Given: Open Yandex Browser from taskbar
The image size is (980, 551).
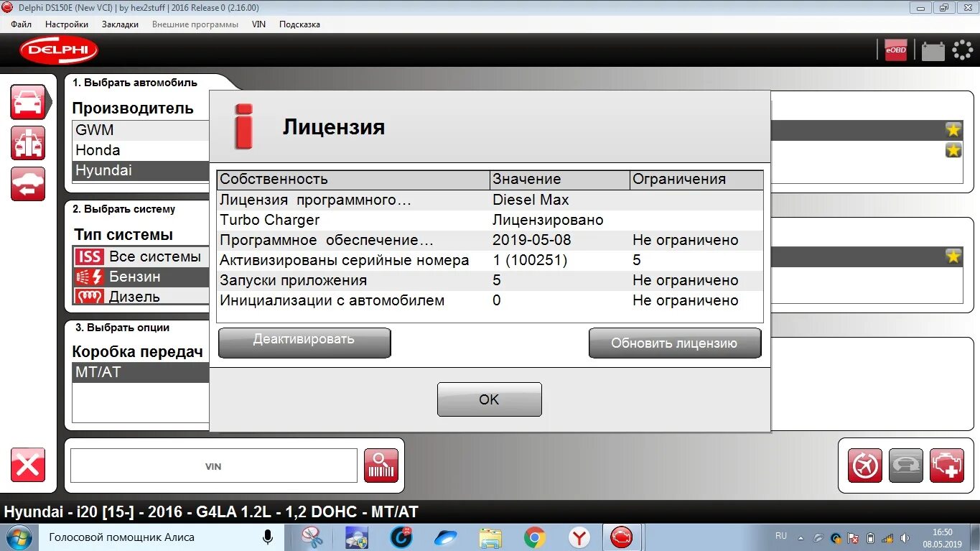Looking at the screenshot, I should 579,537.
